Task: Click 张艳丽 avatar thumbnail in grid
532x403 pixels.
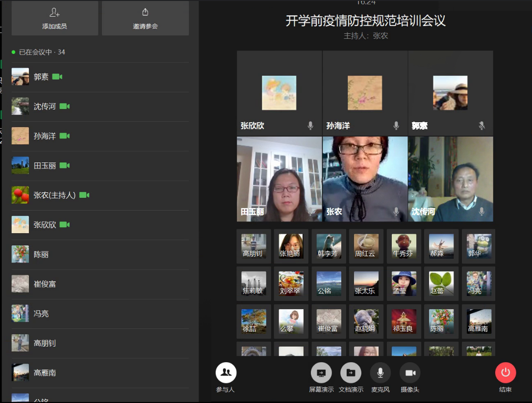Action: (291, 246)
